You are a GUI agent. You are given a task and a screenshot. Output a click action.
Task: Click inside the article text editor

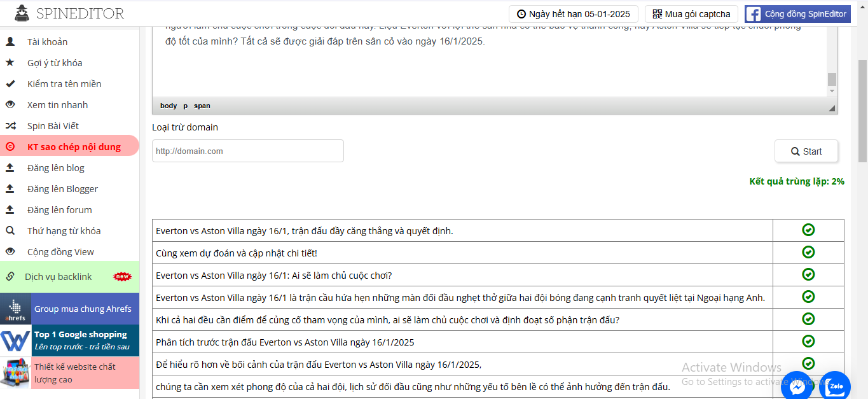[490, 60]
